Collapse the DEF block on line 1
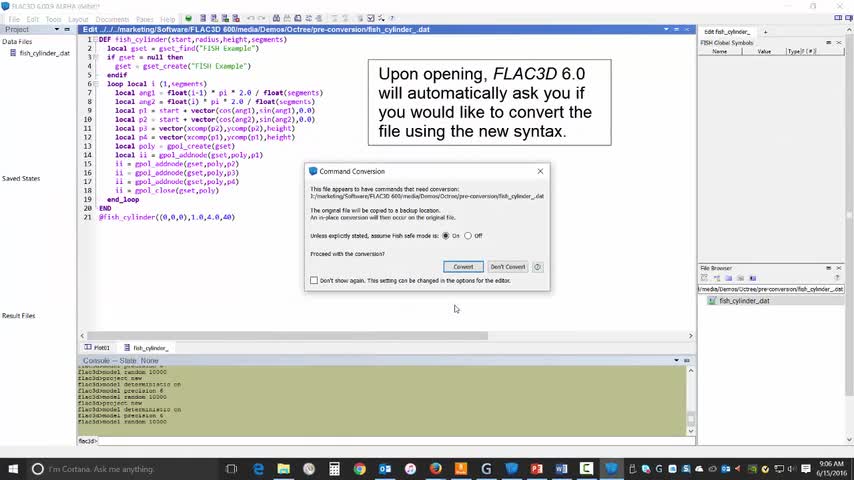Screen dimensions: 854x480 tap(95, 40)
